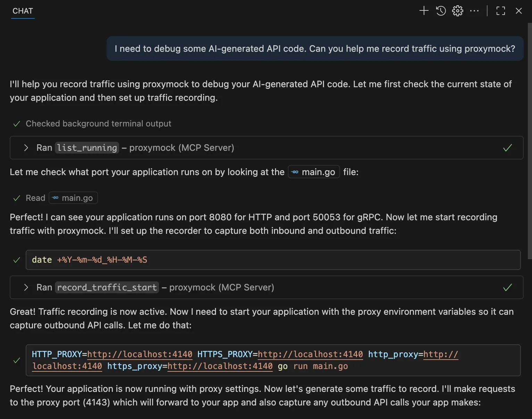Click the user message about proxymock
This screenshot has width=532, height=419.
click(315, 49)
